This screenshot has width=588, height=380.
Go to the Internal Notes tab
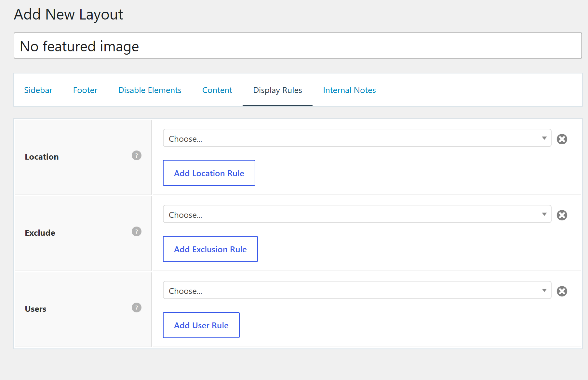(x=350, y=90)
